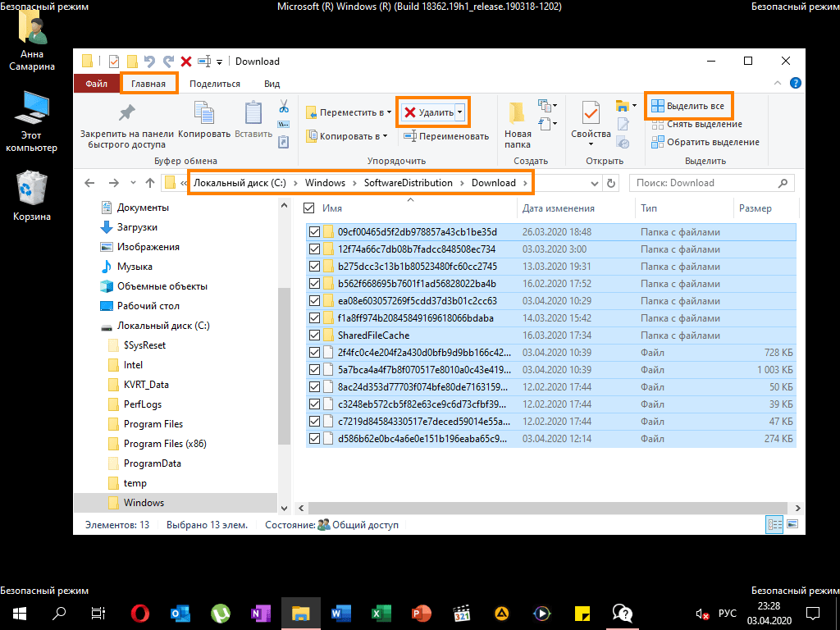This screenshot has height=630, width=840.
Task: Click the search magnifier in Поиск box
Action: point(783,183)
